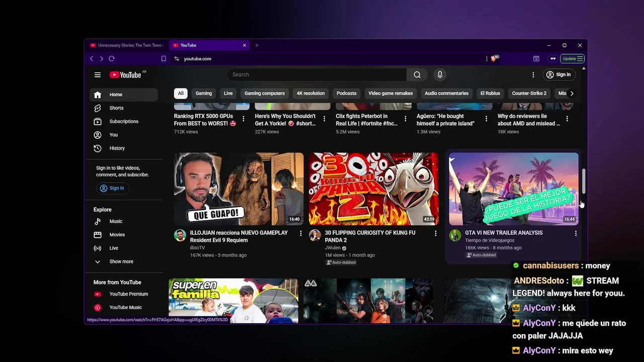Go back with browser back arrow
Image resolution: width=644 pixels, height=362 pixels.
[92, 59]
